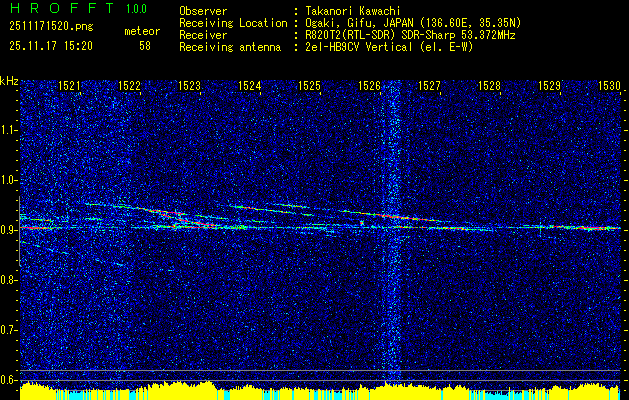The image size is (629, 400).
Task: Click the 1529 time marker
Action: tap(550, 85)
